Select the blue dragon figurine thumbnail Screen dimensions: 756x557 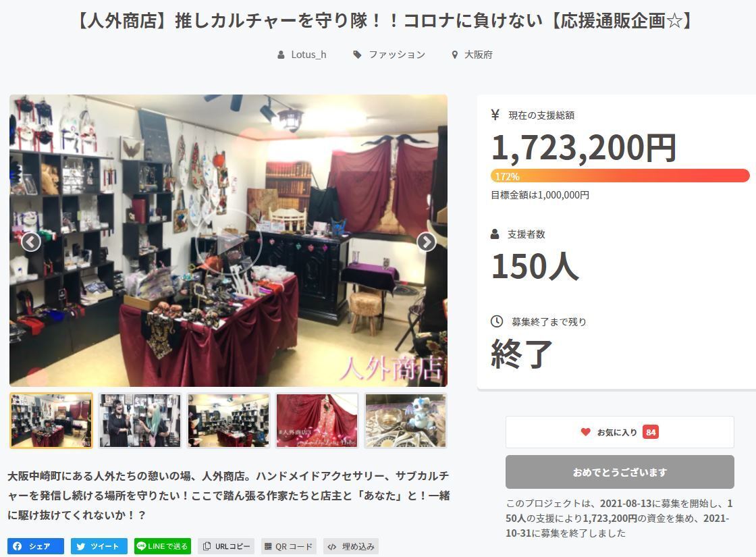[406, 421]
